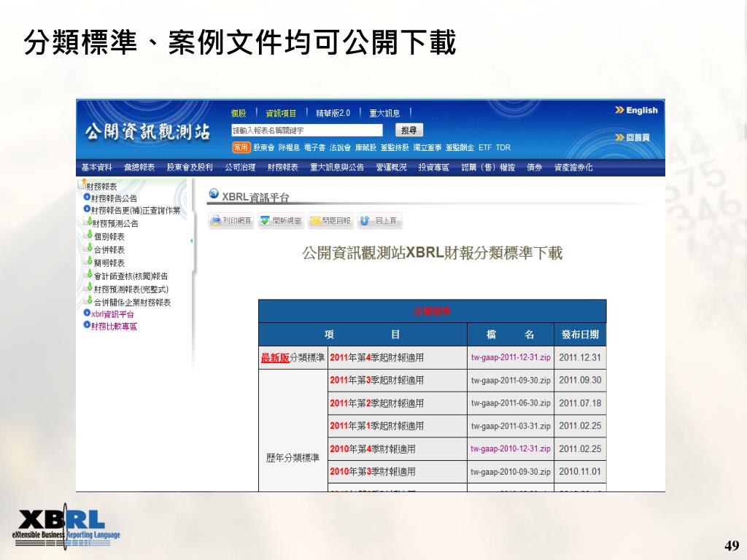
Task: Open the 董監持股 quick link
Action: tap(395, 147)
